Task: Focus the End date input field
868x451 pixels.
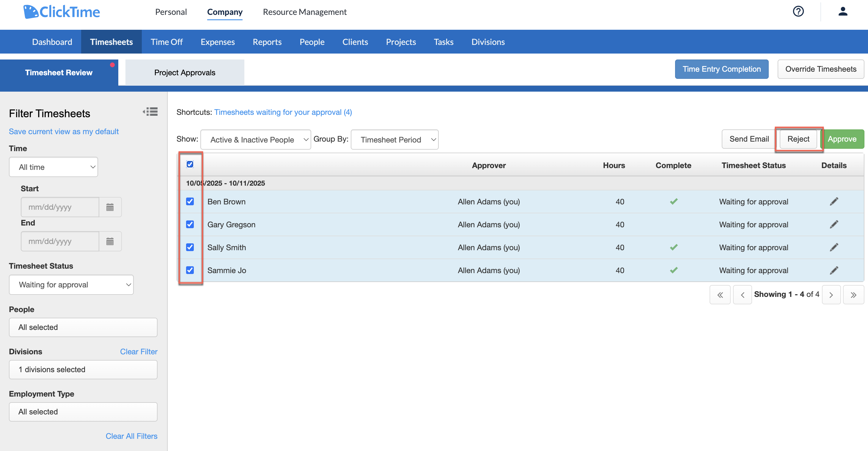Action: [x=60, y=242]
